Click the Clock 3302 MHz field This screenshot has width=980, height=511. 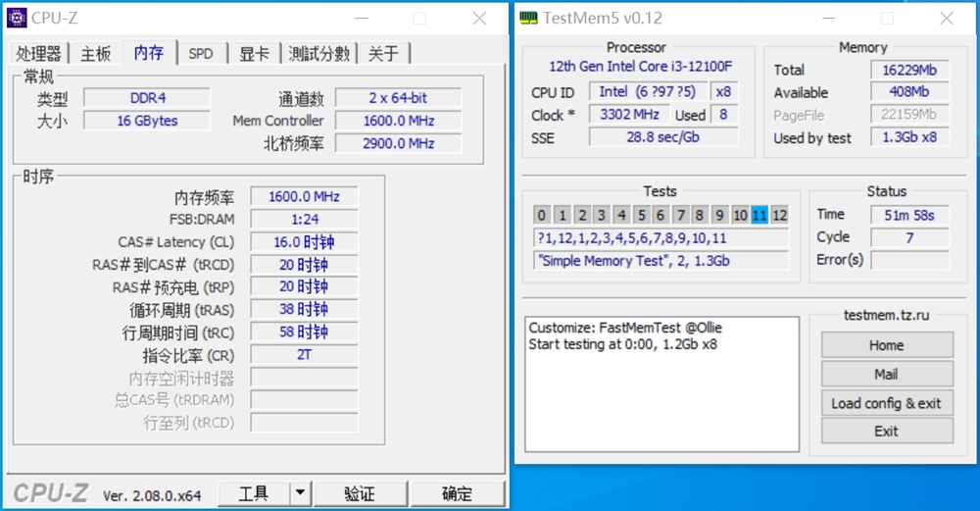(629, 115)
